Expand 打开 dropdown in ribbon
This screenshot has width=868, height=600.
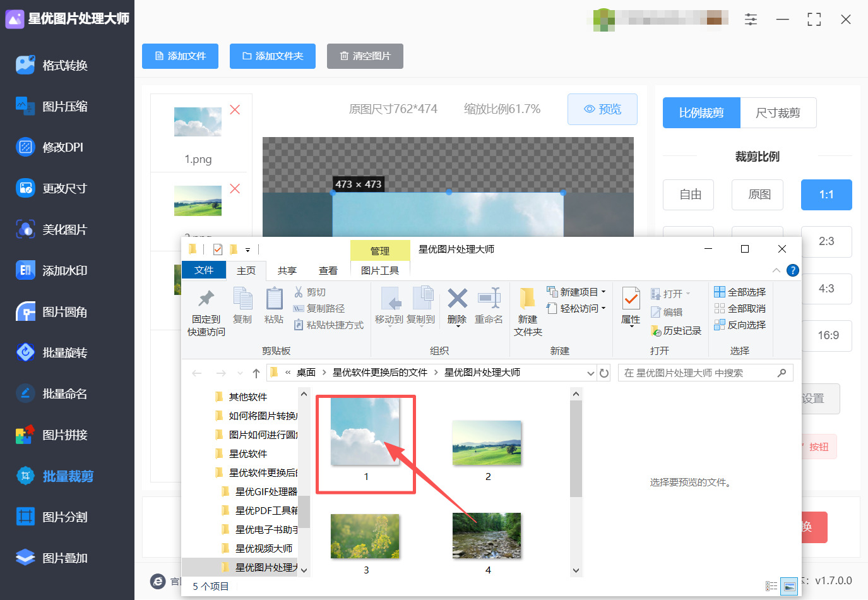[688, 294]
